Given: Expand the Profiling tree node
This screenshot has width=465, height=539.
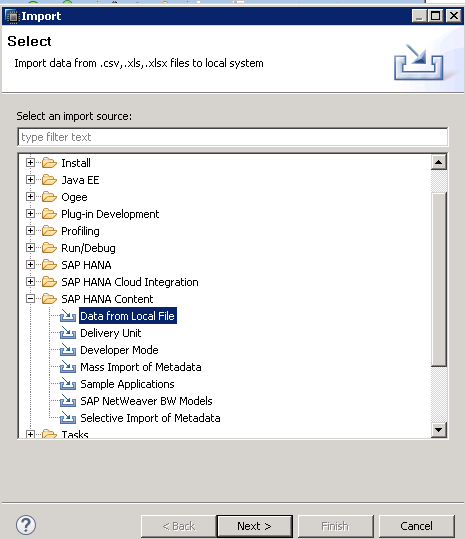Looking at the screenshot, I should pos(30,231).
